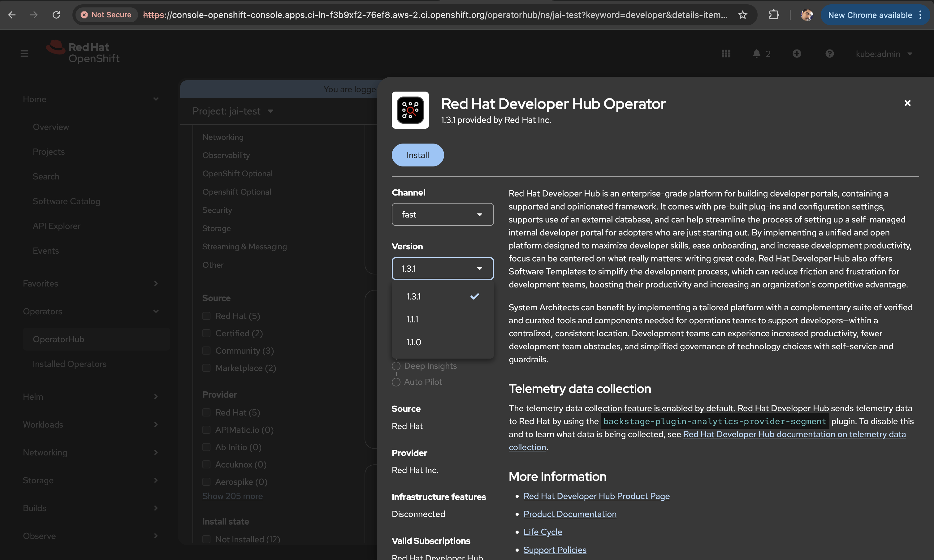
Task: Check the Certified source checkbox
Action: pyautogui.click(x=206, y=333)
